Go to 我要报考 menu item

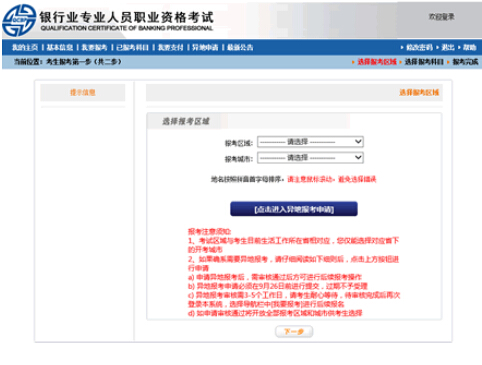(94, 48)
